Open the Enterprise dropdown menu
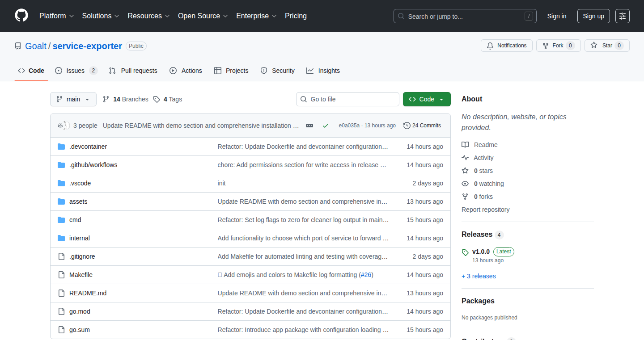Viewport: 644px width, 340px height. [256, 16]
